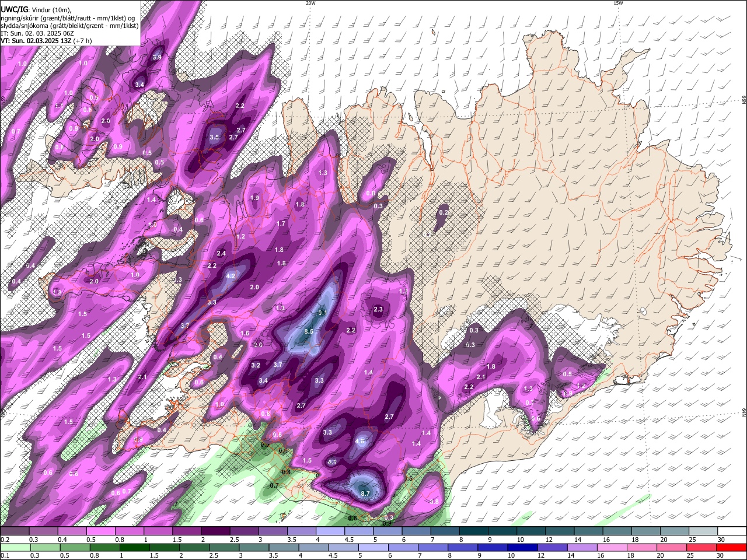Click the 8.5 snowfall value label

(x=309, y=331)
